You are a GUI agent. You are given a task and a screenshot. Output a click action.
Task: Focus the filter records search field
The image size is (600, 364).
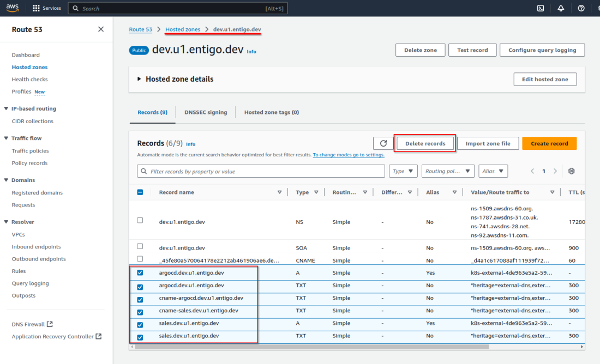click(x=261, y=171)
